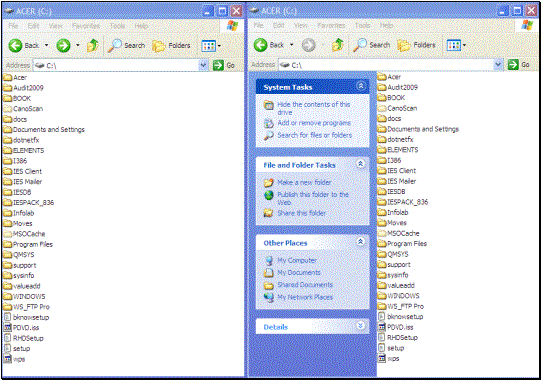The width and height of the screenshot is (541, 380).
Task: Click Go button in right window
Action: click(519, 65)
